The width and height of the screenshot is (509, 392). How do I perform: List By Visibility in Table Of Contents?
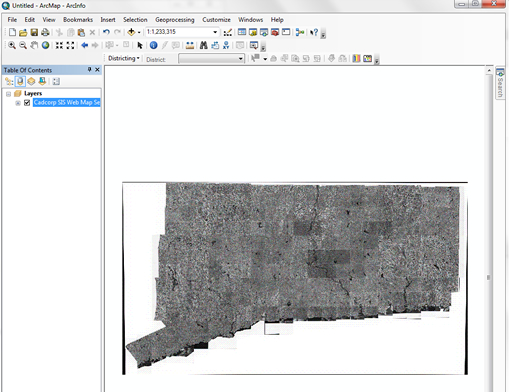pyautogui.click(x=31, y=81)
